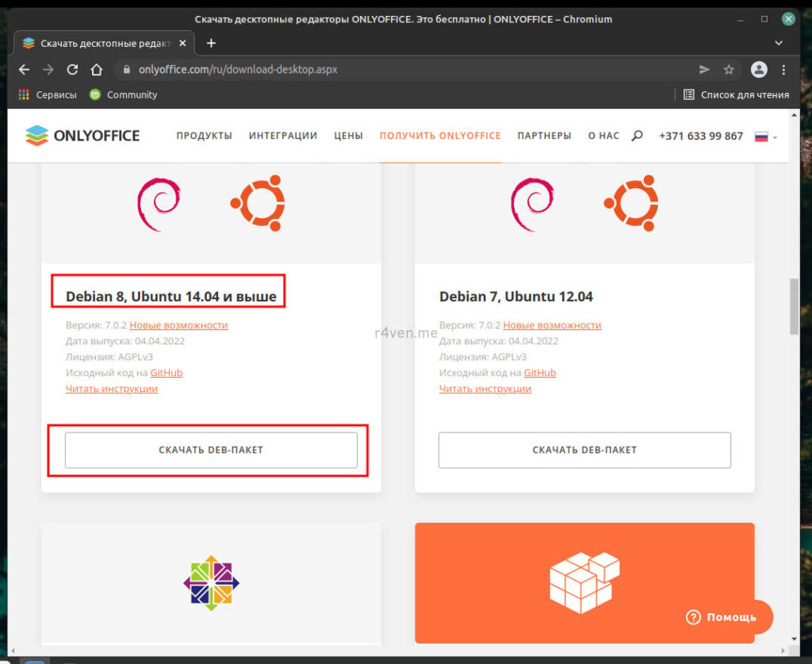Go to browser home page icon

[96, 70]
